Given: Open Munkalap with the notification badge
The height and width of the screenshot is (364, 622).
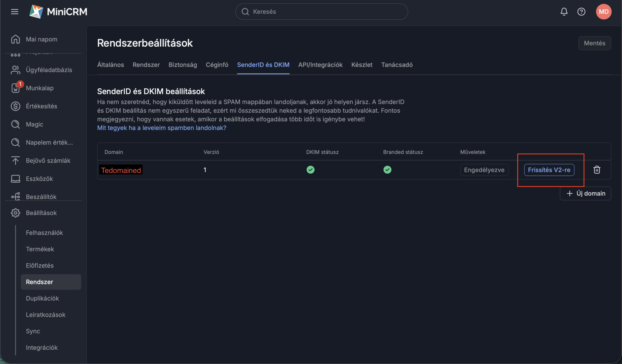Looking at the screenshot, I should click(40, 88).
